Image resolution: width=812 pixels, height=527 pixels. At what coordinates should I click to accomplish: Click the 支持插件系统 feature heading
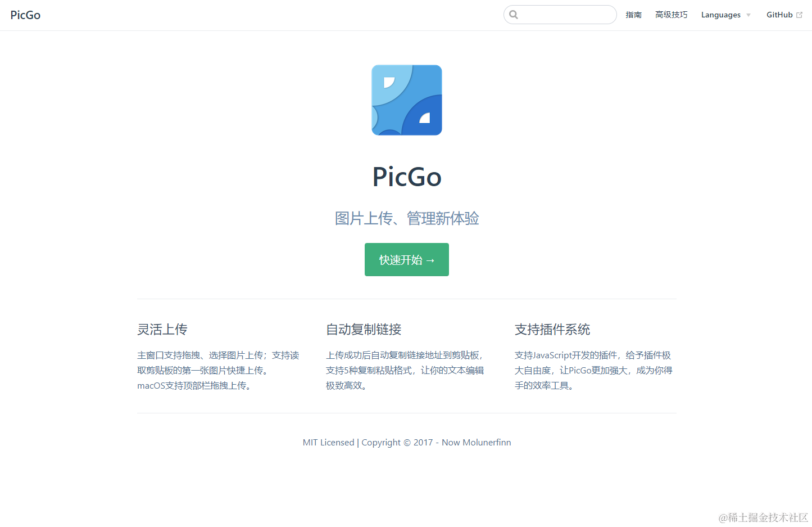click(552, 330)
